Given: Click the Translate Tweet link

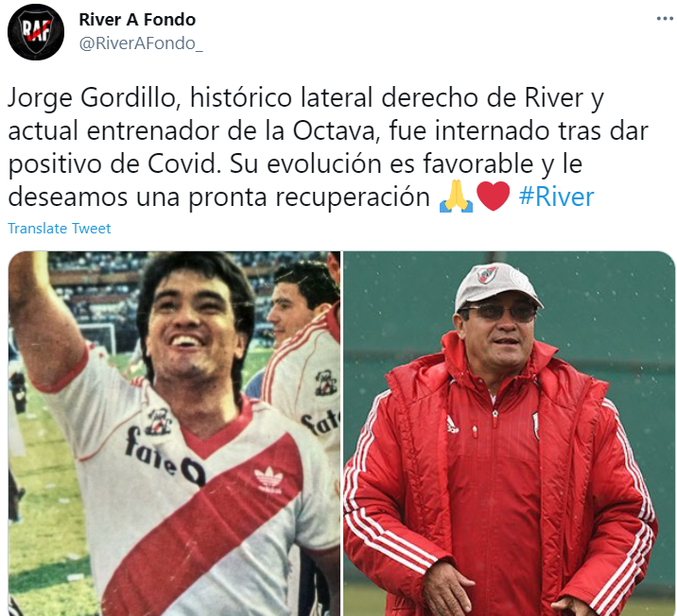Looking at the screenshot, I should tap(60, 229).
